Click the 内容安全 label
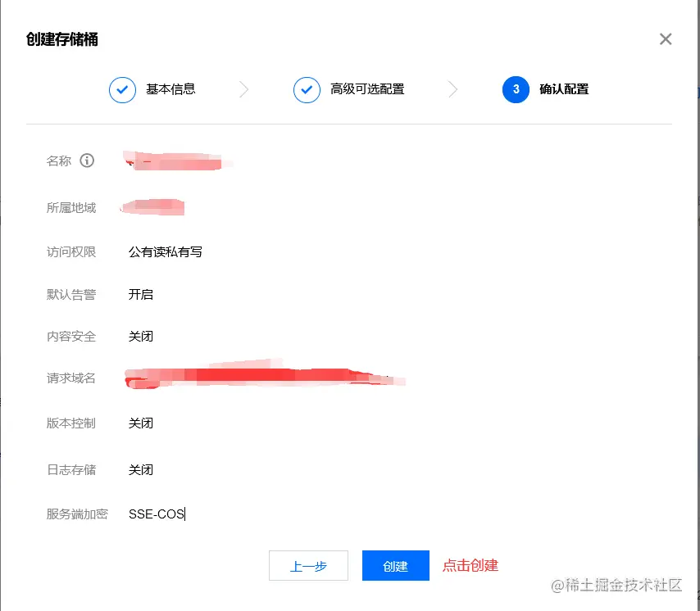The height and width of the screenshot is (611, 700). tap(71, 337)
